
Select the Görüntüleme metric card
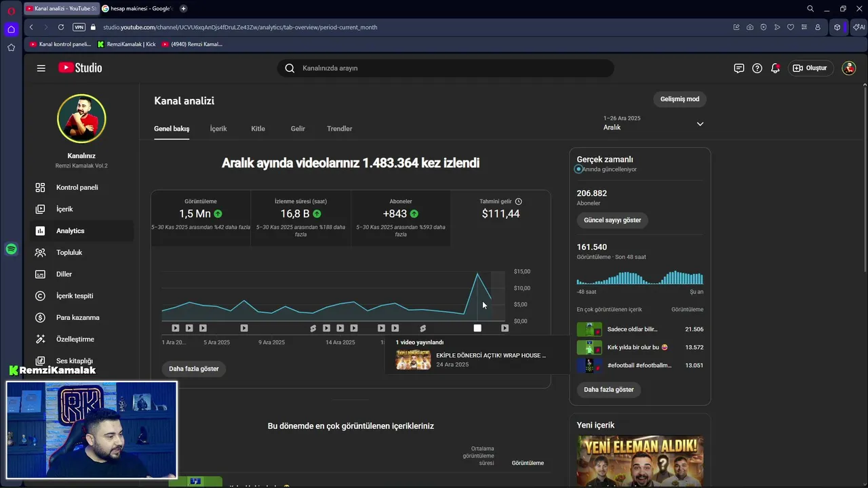[x=201, y=218]
